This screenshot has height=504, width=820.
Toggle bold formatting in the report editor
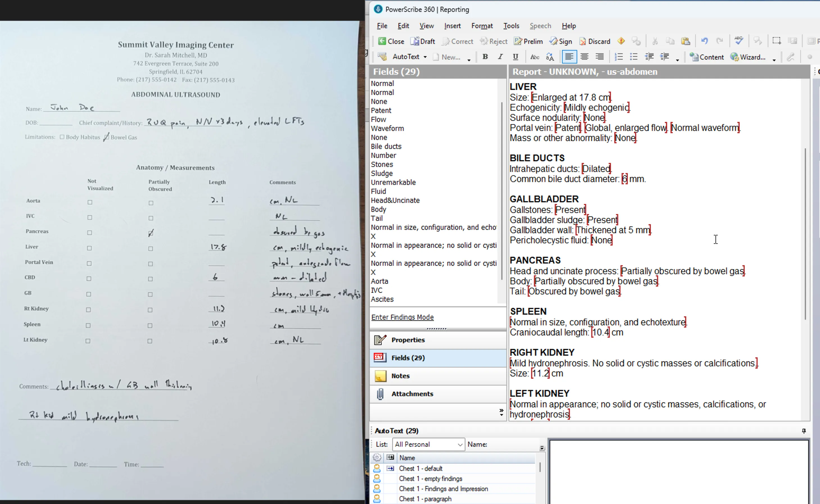click(485, 57)
